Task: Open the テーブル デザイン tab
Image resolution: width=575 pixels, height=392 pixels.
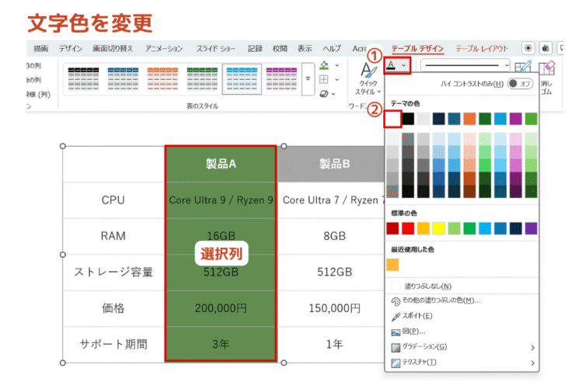Action: (x=417, y=48)
